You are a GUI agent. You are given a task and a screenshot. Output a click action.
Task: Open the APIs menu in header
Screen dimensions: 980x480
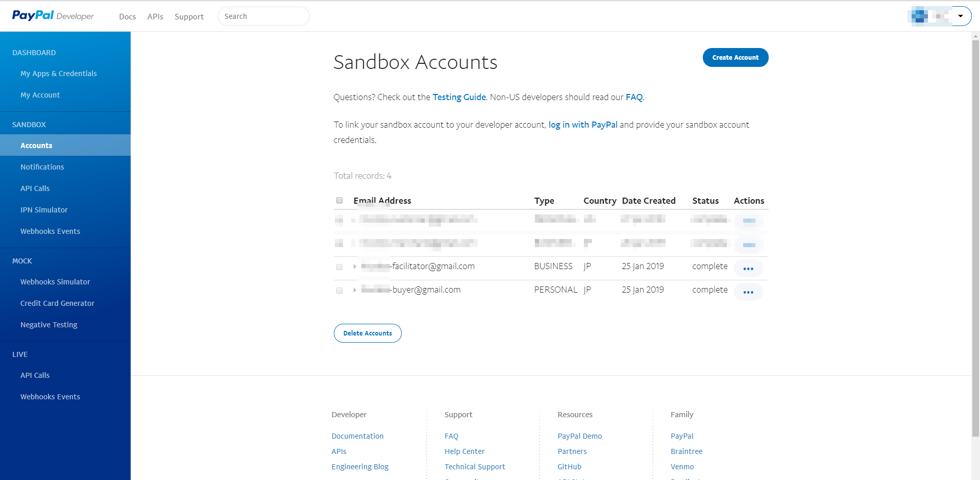(x=155, y=17)
